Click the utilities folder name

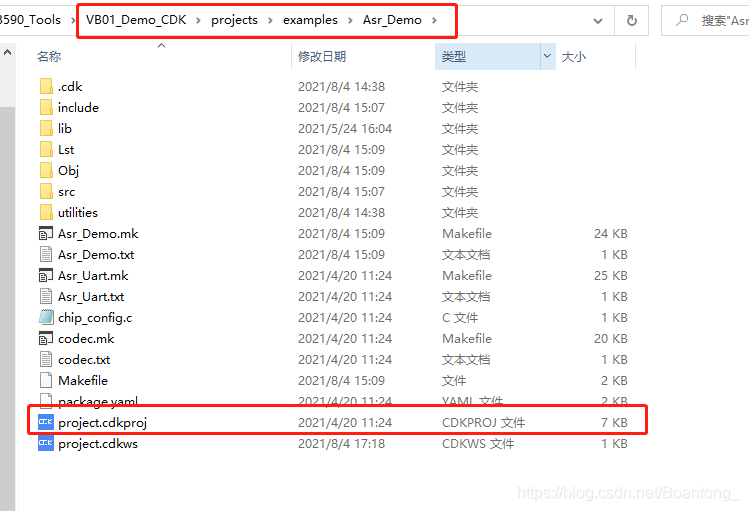(x=78, y=213)
